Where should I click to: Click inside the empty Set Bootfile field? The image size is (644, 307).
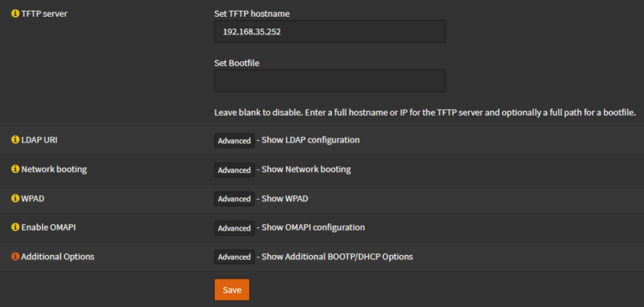click(x=330, y=81)
